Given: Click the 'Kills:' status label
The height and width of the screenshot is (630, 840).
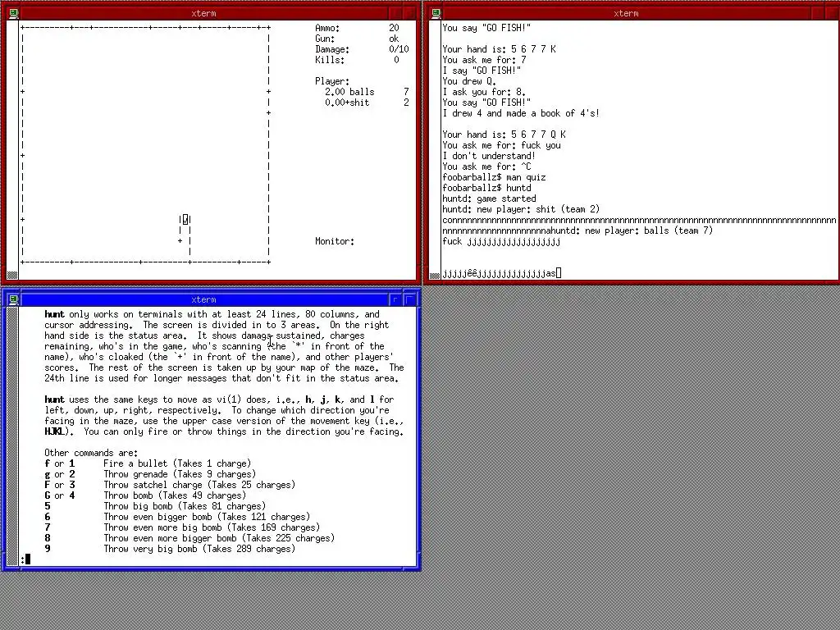Looking at the screenshot, I should point(330,60).
